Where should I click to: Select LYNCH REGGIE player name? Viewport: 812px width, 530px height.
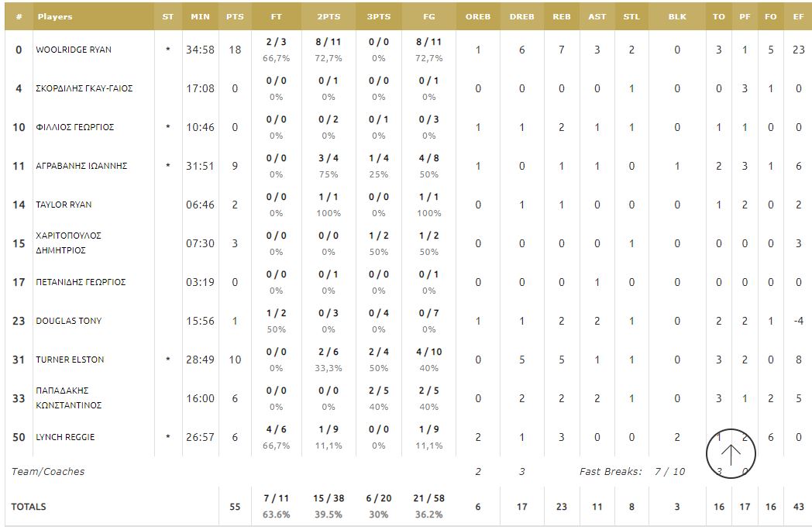65,437
